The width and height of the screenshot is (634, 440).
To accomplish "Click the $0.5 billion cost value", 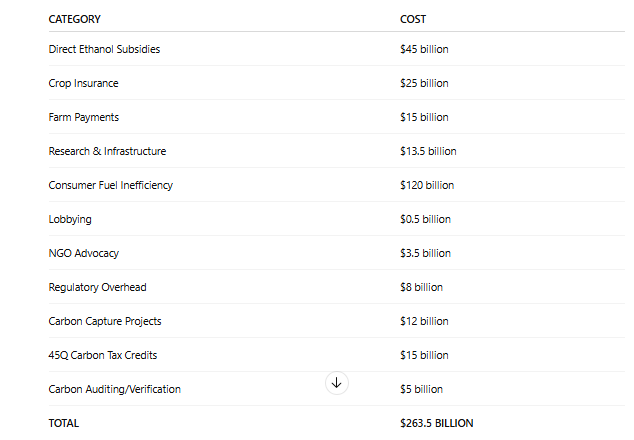I will tap(425, 219).
